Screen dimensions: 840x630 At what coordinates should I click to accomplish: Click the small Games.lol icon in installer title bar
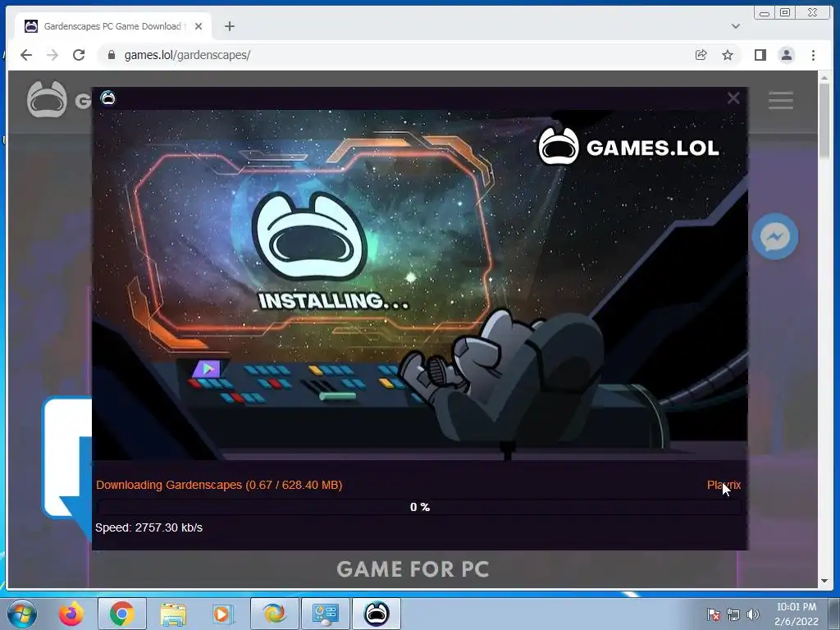tap(107, 98)
